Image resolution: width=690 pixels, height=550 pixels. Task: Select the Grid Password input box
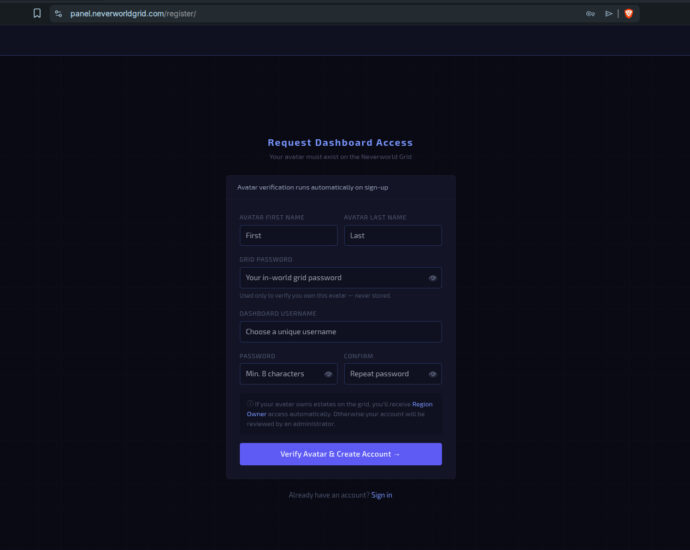[x=330, y=278]
